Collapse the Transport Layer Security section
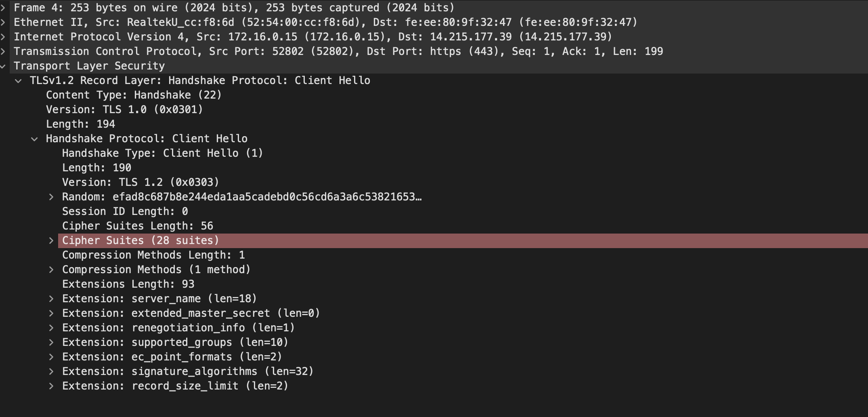Viewport: 868px width, 417px height. pos(3,66)
